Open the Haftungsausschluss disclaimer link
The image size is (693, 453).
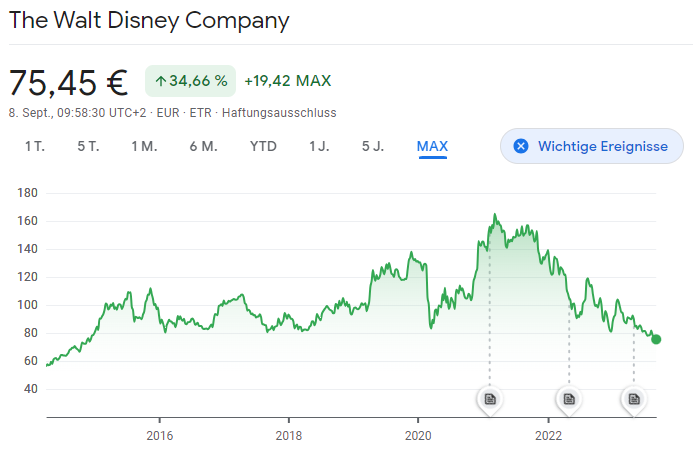pos(279,112)
